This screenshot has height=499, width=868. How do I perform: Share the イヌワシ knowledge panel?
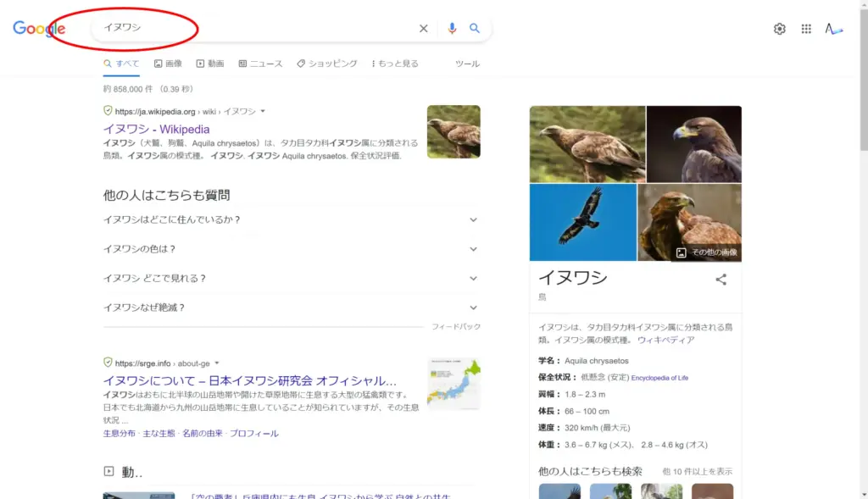[721, 280]
